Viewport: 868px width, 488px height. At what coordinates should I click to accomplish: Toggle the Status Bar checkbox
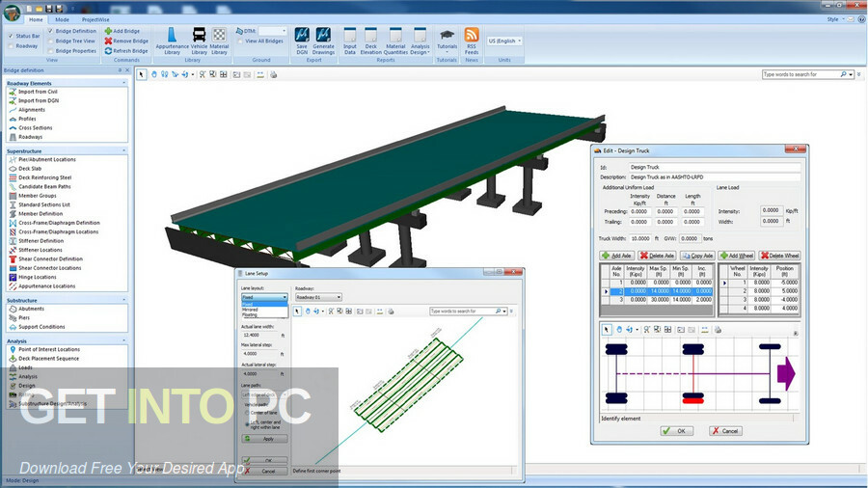pos(11,36)
